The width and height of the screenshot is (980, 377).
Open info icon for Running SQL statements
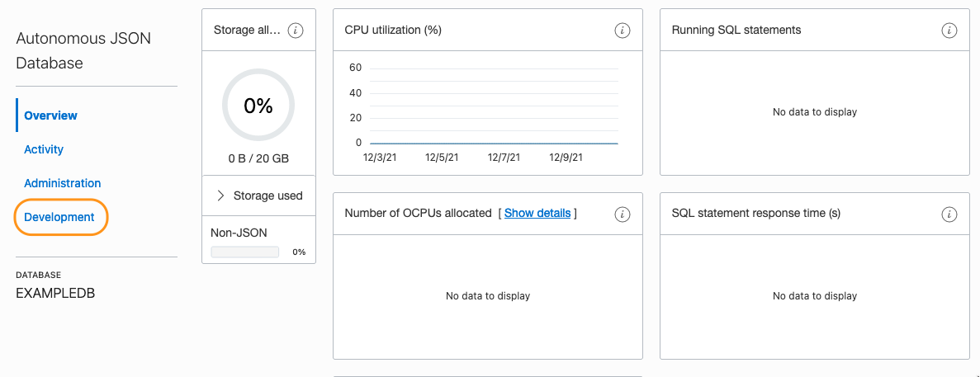point(949,31)
